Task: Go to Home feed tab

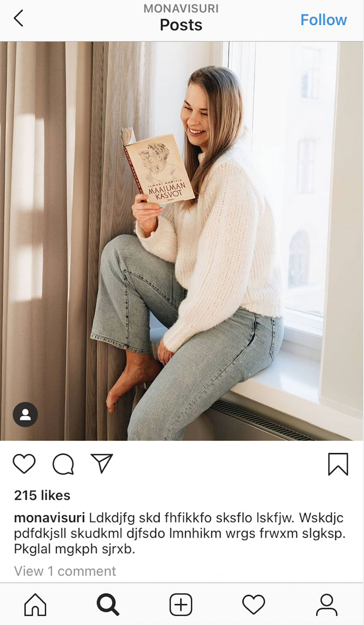Action: pos(35,605)
